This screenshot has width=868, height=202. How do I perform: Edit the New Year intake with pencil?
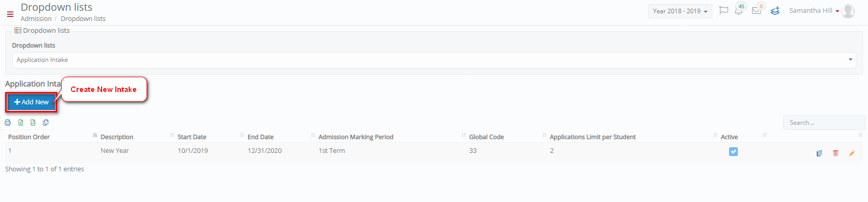pyautogui.click(x=852, y=153)
